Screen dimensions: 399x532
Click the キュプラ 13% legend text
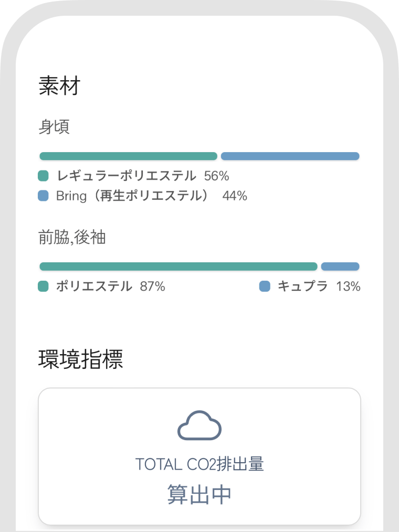click(x=319, y=286)
